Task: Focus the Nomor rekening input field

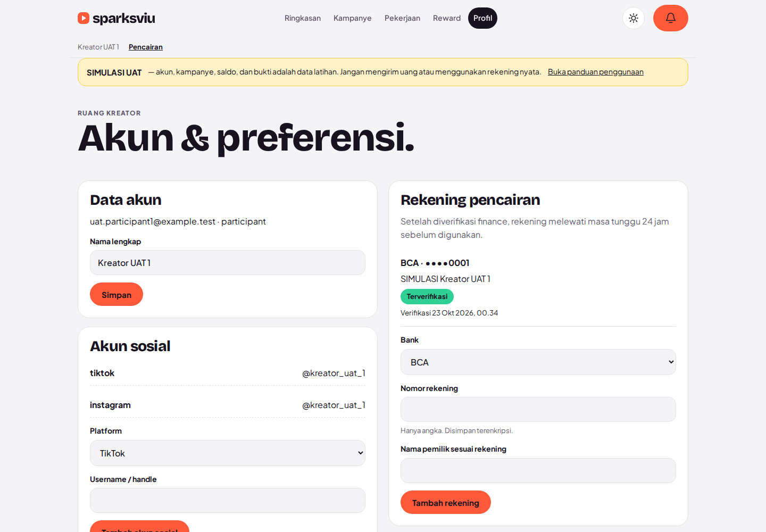Action: [538, 410]
